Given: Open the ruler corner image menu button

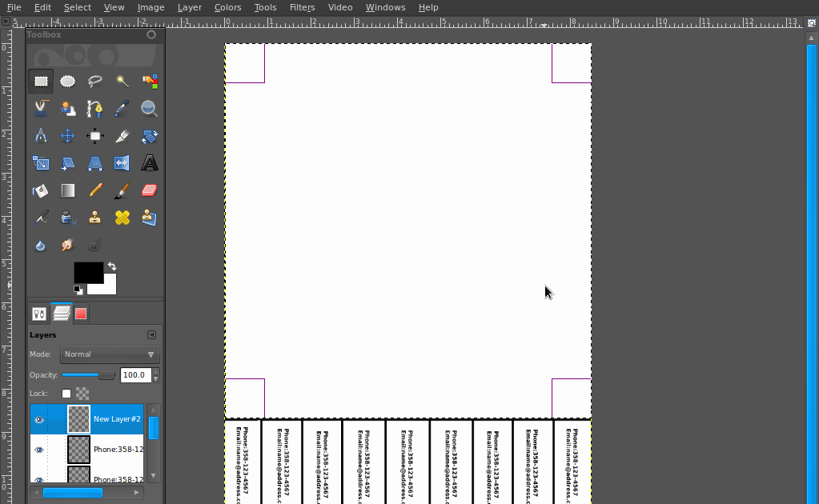Looking at the screenshot, I should click(x=6, y=22).
